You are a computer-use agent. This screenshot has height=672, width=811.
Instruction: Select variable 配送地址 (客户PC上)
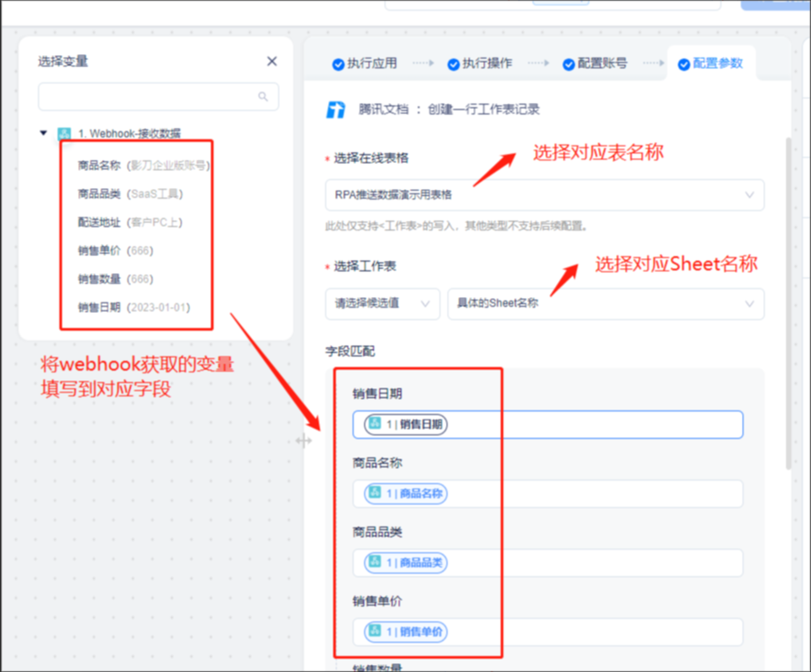(x=129, y=223)
